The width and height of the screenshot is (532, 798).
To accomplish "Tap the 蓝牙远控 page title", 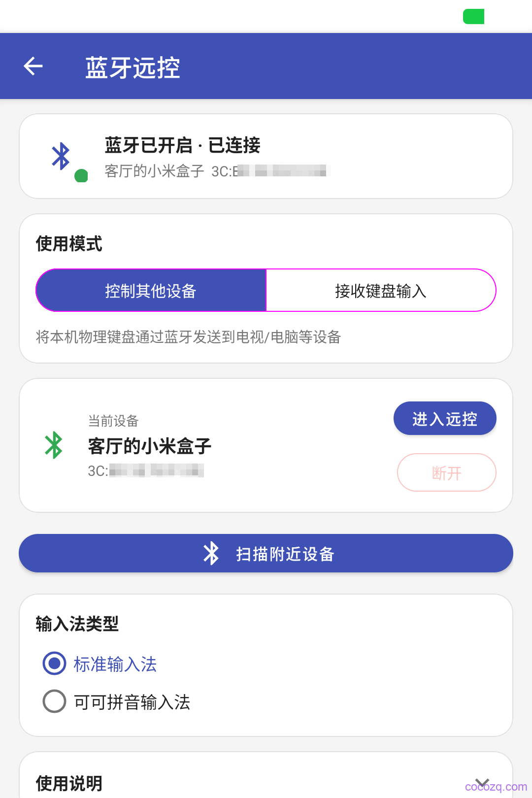I will (x=133, y=67).
